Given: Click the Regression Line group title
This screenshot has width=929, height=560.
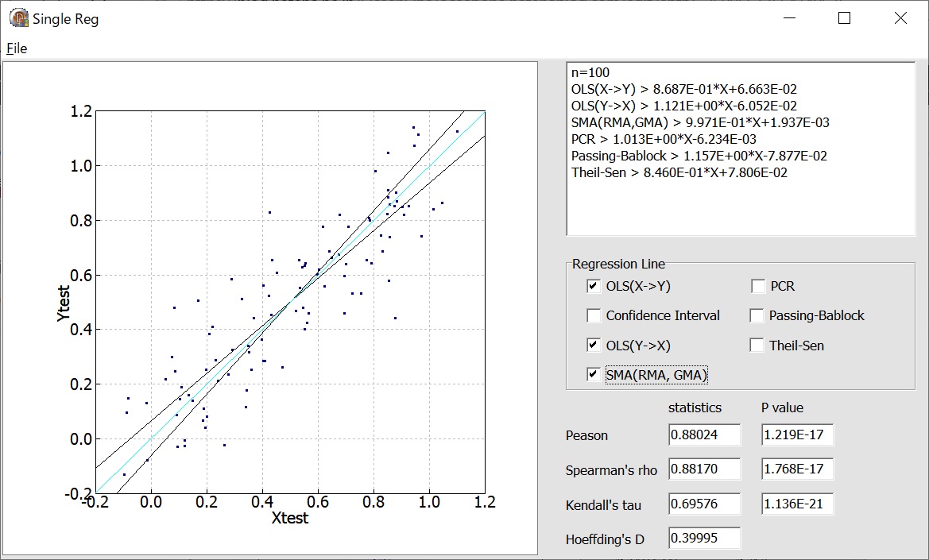Looking at the screenshot, I should click(618, 264).
